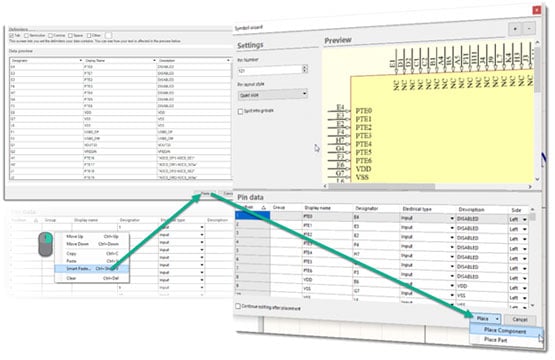Enable the Comma delimiter checkbox

point(51,36)
